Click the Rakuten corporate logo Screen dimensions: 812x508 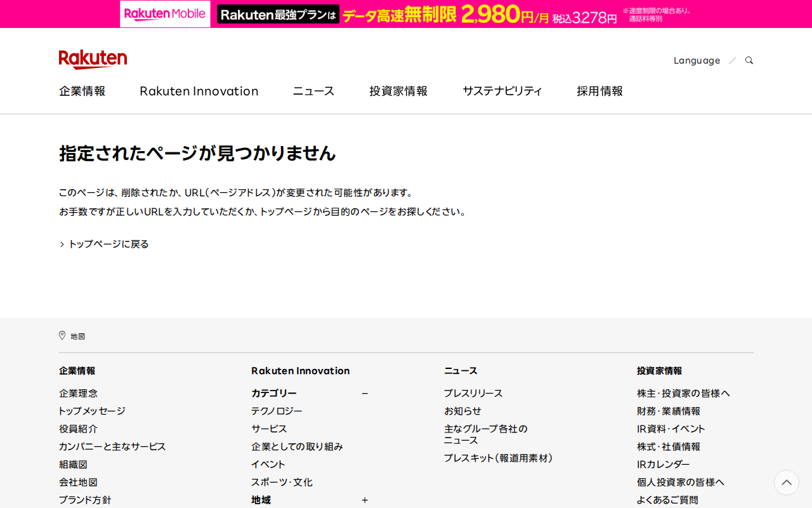pyautogui.click(x=93, y=59)
